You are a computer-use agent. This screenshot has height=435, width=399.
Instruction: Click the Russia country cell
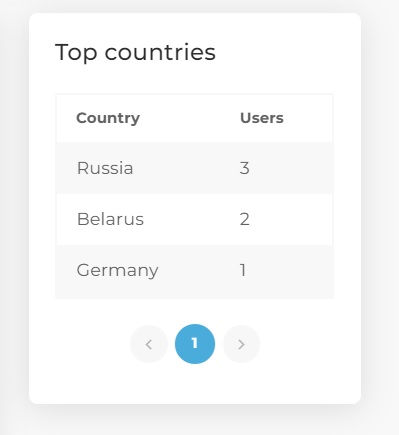(x=105, y=168)
